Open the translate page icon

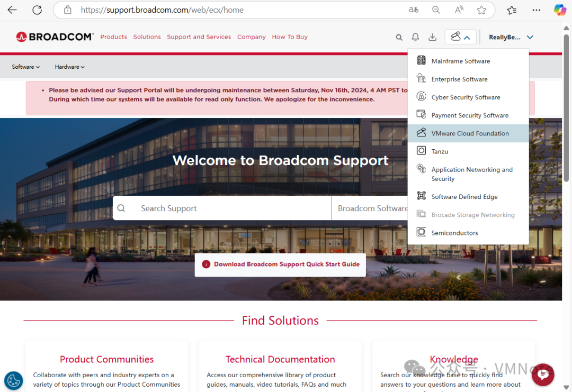413,10
